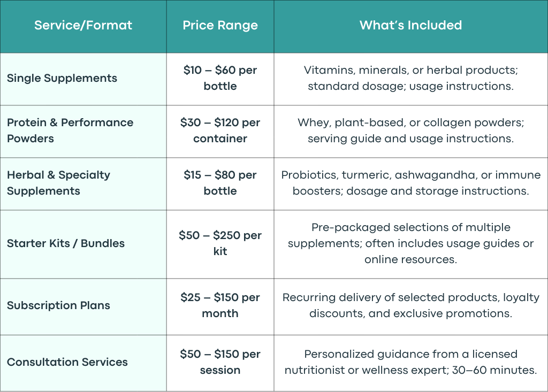Select the Subscription Plans row label
Image resolution: width=548 pixels, height=392 pixels.
[58, 306]
